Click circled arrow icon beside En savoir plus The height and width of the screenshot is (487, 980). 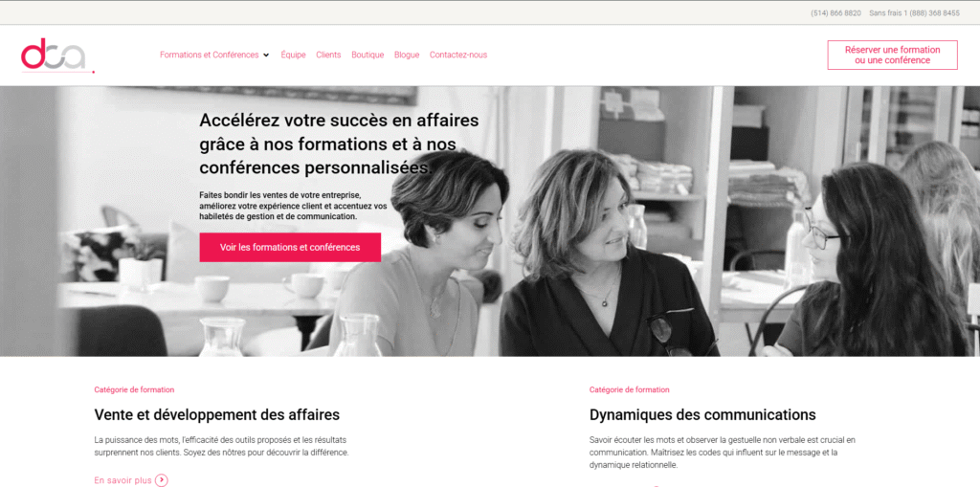[161, 480]
